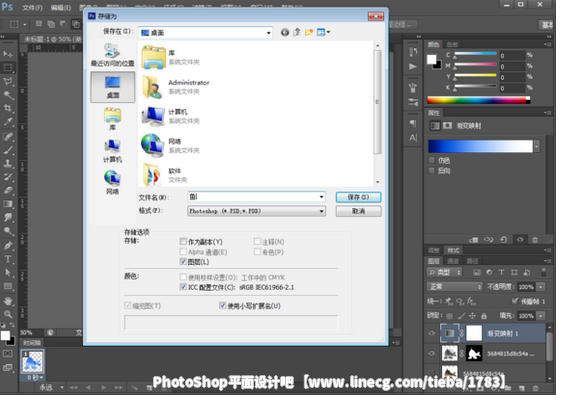Open the Administrator folder
This screenshot has width=561, height=401.
tap(175, 87)
